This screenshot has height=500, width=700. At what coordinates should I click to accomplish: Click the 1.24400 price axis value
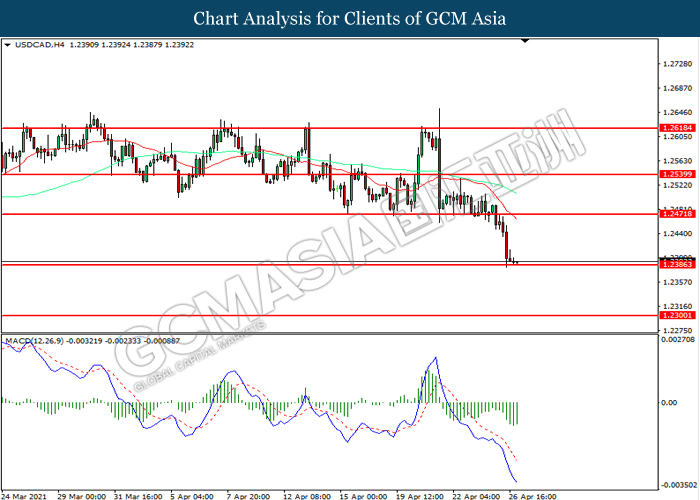(678, 233)
